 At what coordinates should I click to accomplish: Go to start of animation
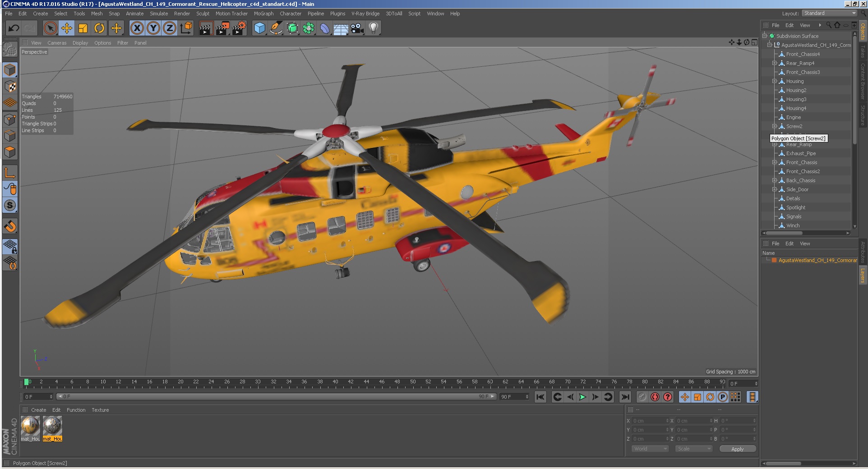coord(540,397)
